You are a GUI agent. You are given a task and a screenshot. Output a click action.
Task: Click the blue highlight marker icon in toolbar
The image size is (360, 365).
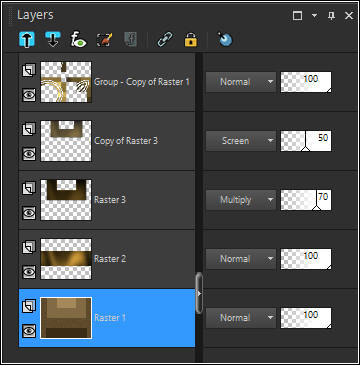(225, 40)
